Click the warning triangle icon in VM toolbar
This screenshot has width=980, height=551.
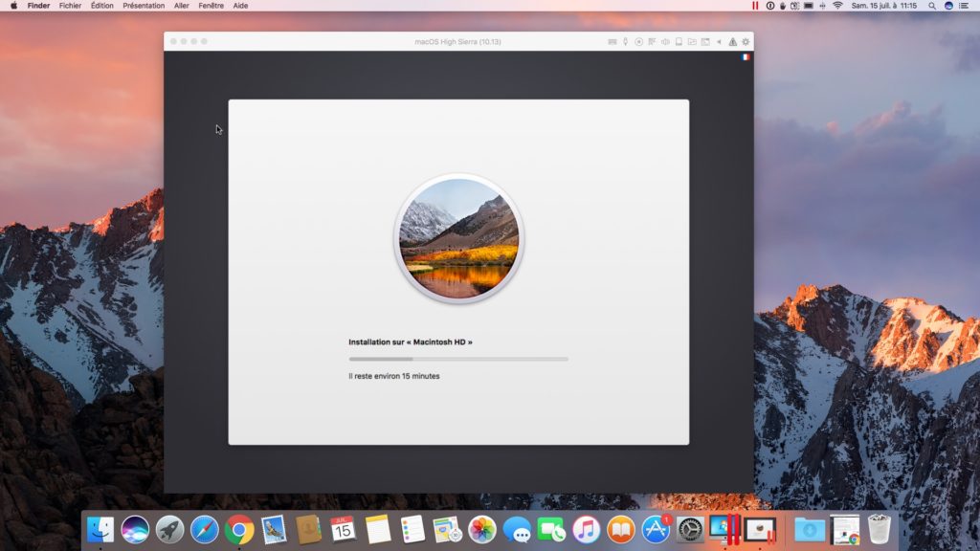click(x=732, y=42)
